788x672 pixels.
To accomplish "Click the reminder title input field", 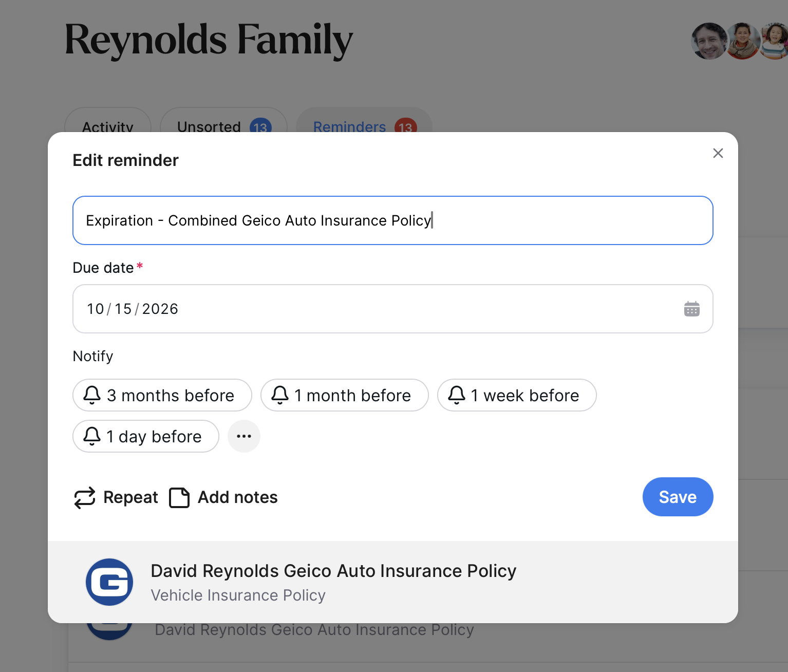I will 393,220.
